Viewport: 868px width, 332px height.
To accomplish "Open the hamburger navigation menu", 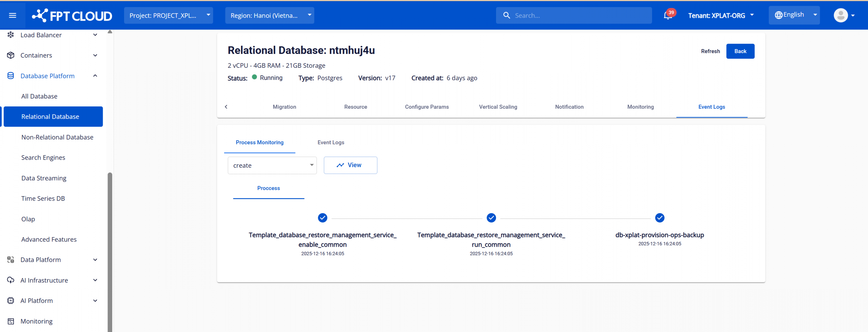I will point(13,16).
